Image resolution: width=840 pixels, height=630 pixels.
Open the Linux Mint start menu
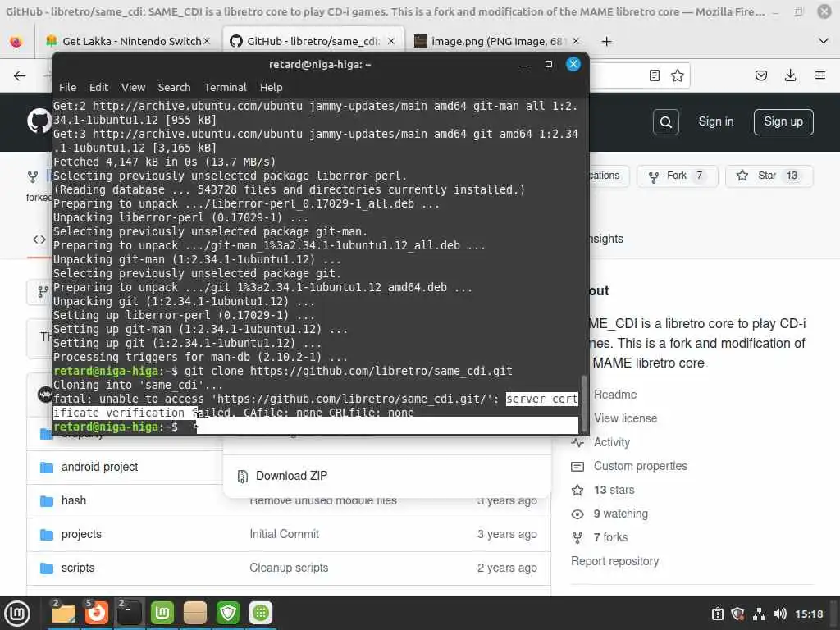click(x=17, y=613)
